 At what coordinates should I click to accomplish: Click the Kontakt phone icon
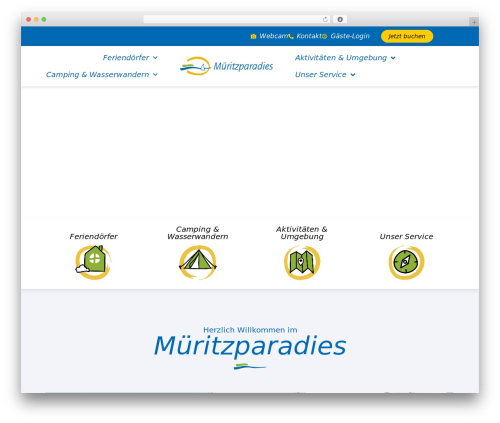291,37
